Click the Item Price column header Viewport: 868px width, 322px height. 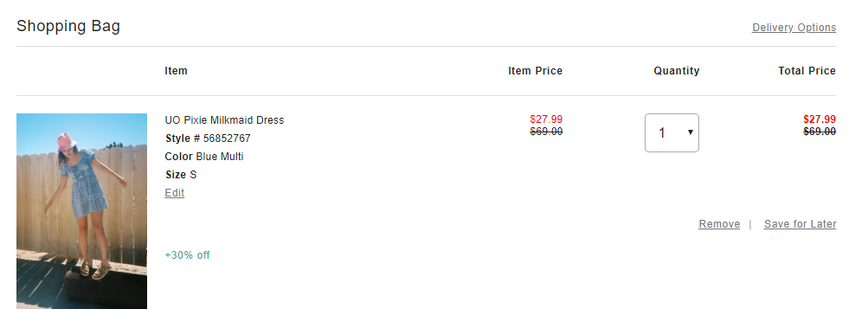point(536,71)
